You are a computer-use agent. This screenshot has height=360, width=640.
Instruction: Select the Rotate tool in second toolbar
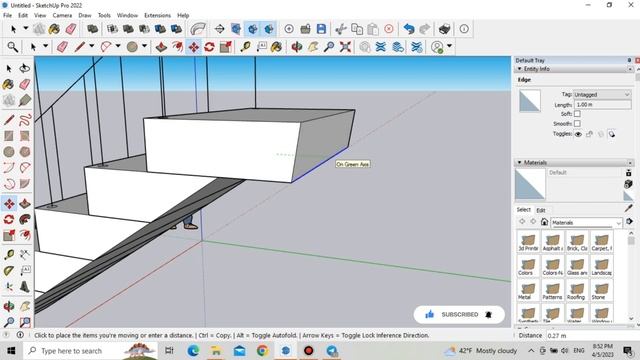[209, 47]
